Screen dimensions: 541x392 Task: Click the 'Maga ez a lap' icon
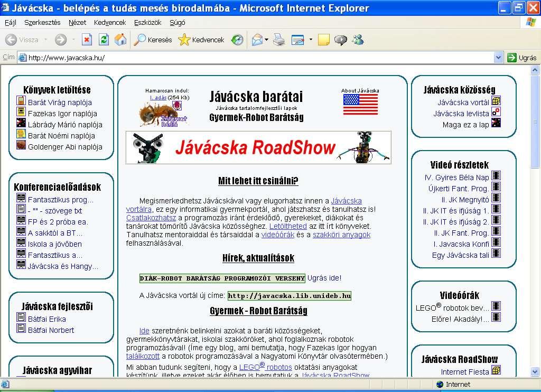tap(496, 123)
